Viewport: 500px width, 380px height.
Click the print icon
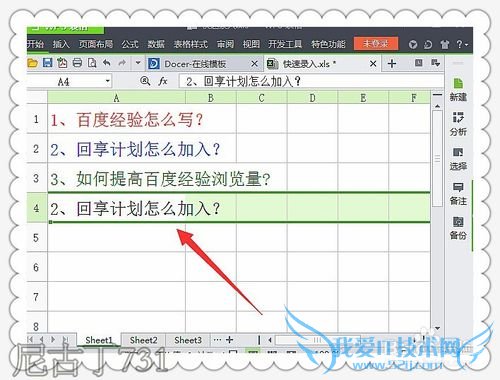77,63
